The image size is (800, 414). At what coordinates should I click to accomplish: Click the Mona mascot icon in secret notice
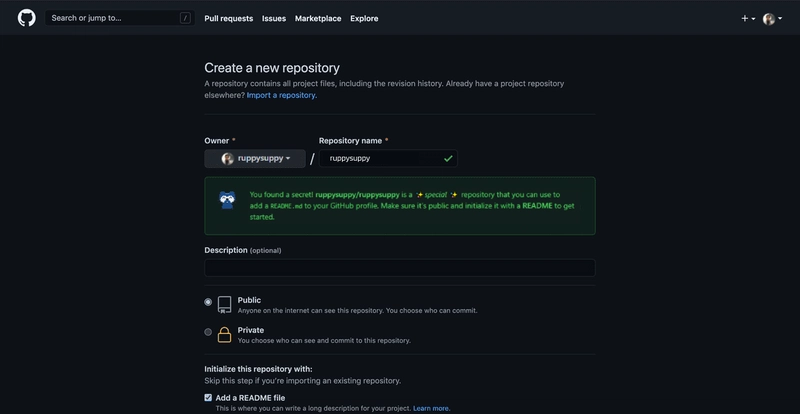coord(227,200)
